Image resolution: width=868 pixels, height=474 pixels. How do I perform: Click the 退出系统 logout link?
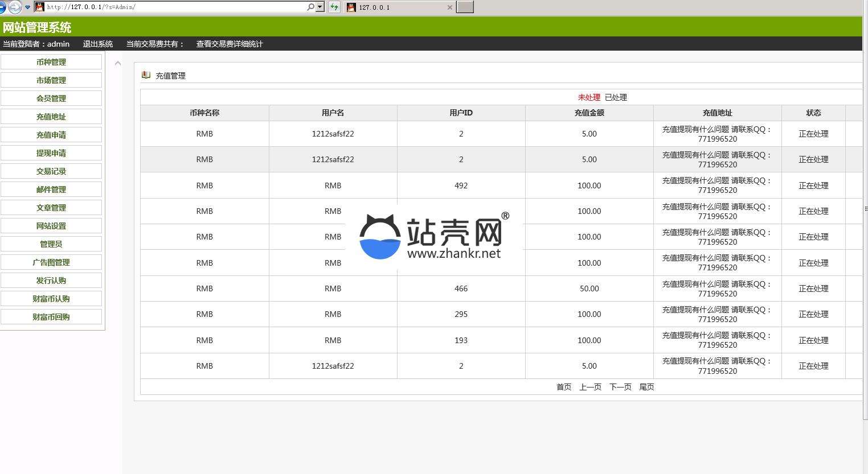pos(98,44)
